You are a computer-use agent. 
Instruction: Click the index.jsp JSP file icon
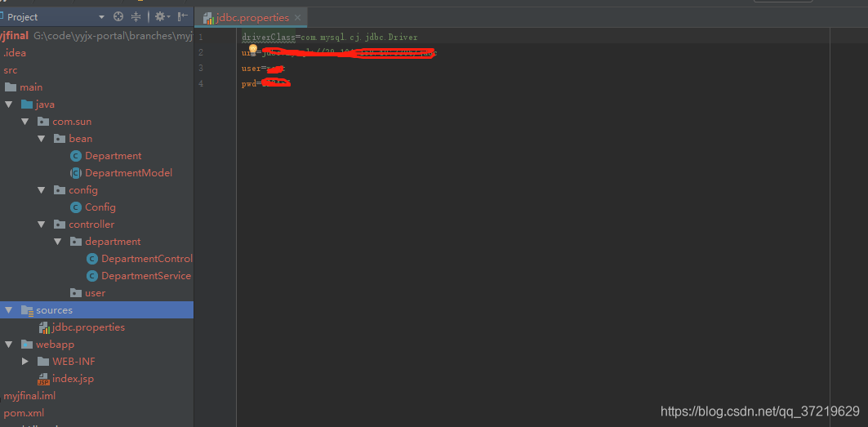(43, 380)
